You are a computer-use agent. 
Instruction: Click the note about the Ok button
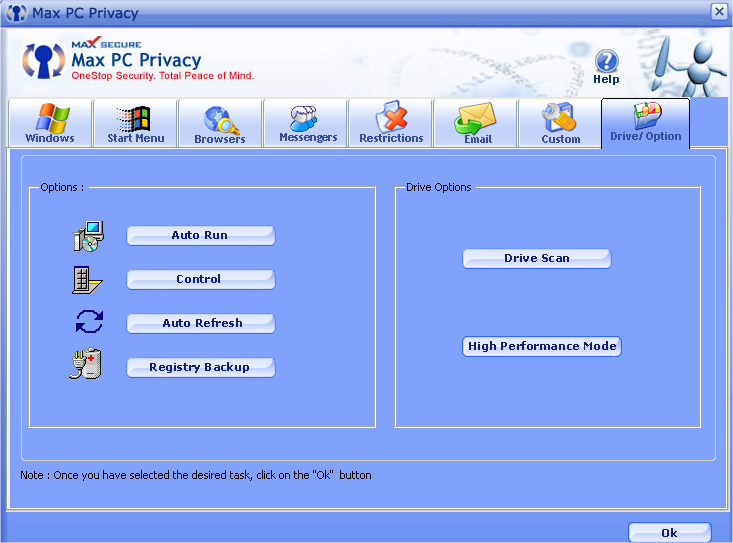click(196, 475)
